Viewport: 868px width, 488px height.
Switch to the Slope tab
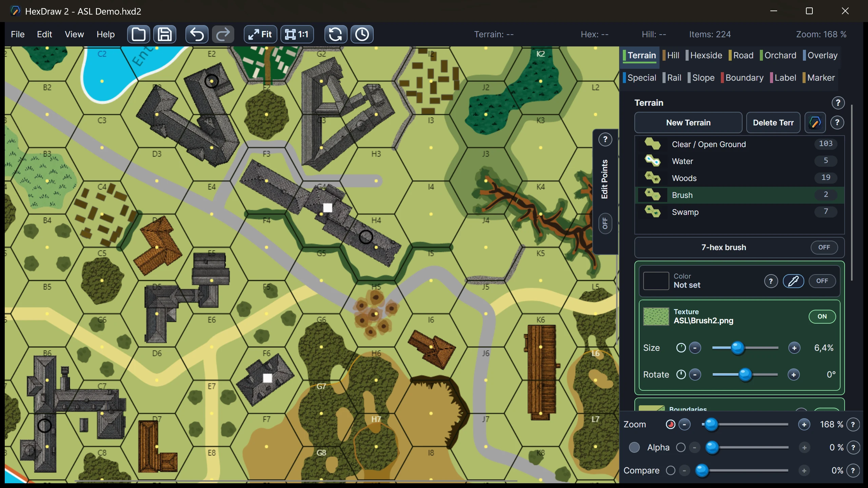(701, 78)
